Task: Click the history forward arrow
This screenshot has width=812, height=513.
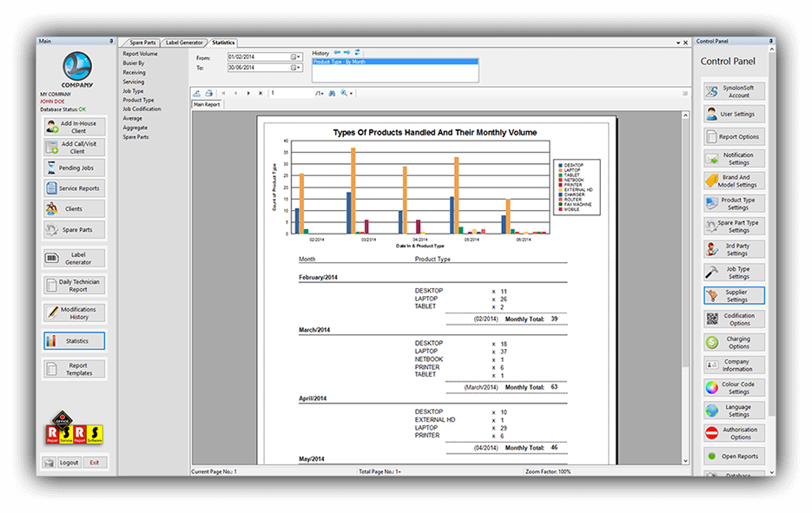Action: click(x=347, y=53)
